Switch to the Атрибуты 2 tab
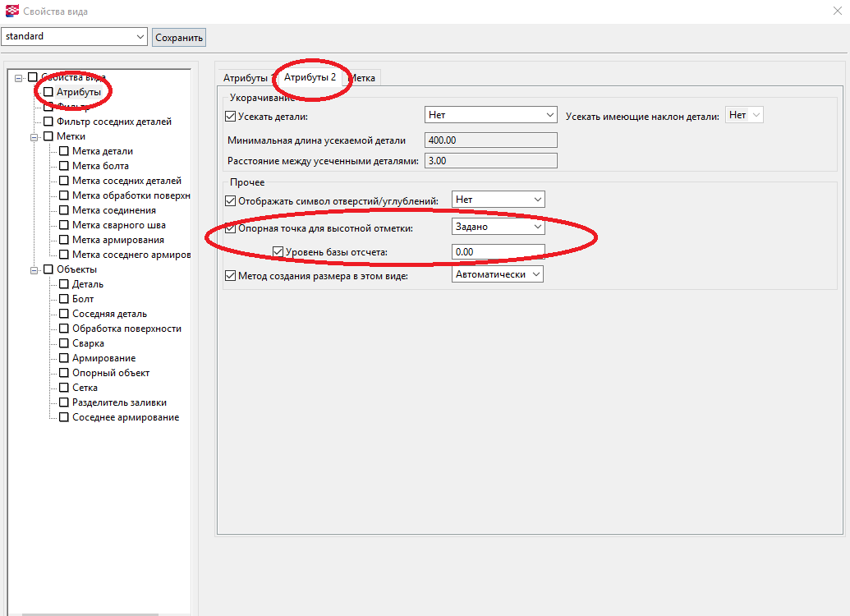The height and width of the screenshot is (616, 850). (310, 77)
